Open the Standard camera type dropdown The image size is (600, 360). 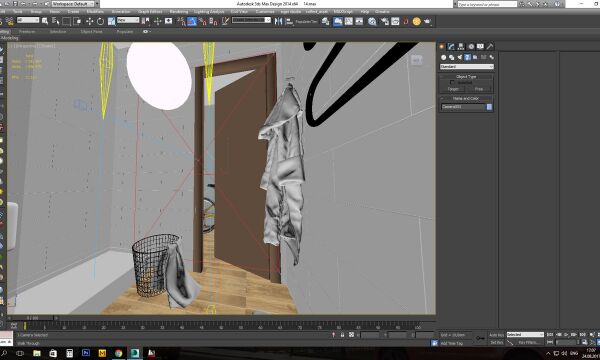click(x=467, y=67)
